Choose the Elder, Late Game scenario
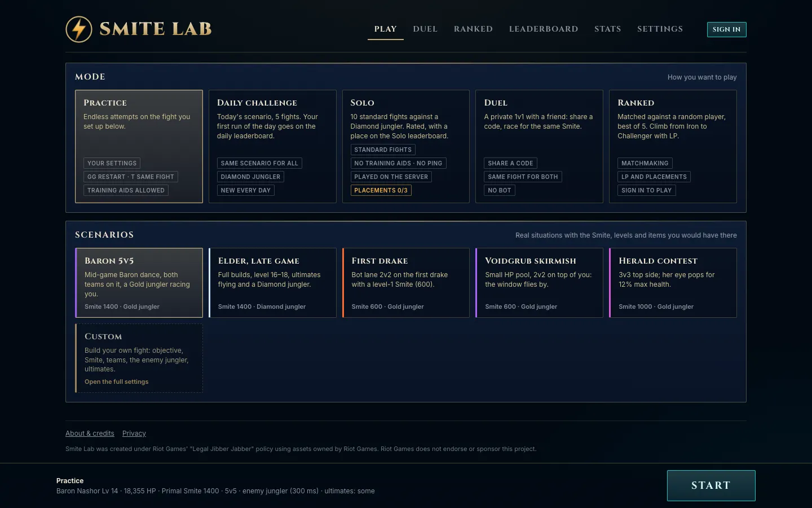 (x=272, y=283)
